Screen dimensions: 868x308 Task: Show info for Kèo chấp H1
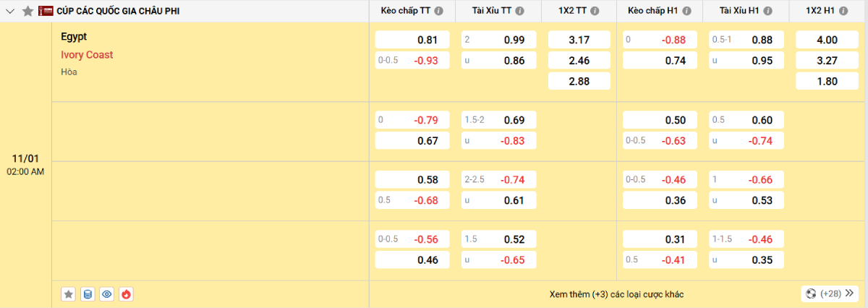687,11
